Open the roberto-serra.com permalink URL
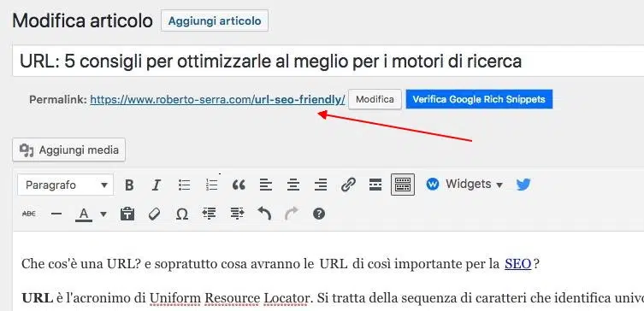 tap(218, 100)
